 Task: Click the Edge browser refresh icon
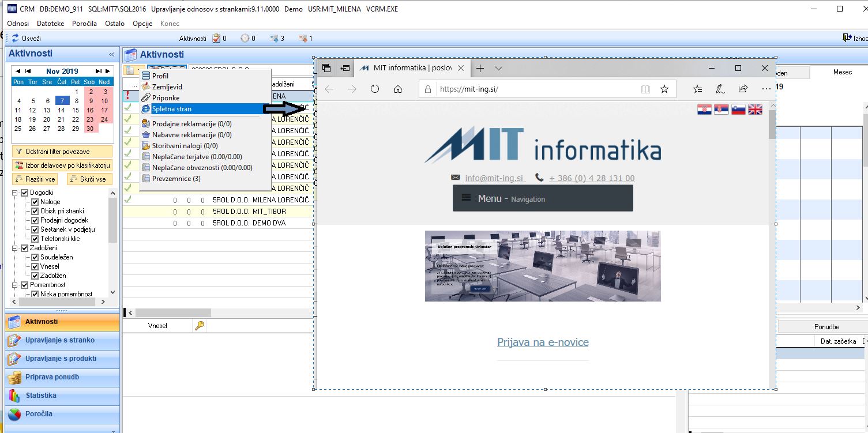pos(375,89)
